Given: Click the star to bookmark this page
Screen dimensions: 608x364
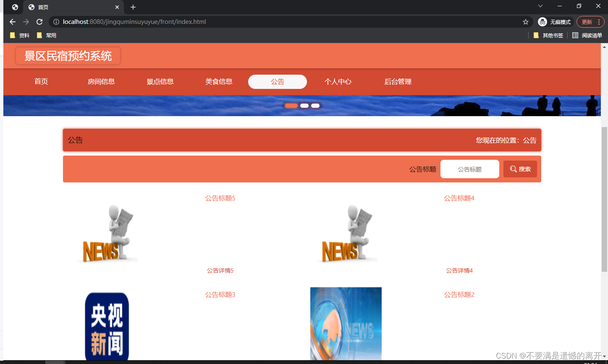Looking at the screenshot, I should 525,22.
